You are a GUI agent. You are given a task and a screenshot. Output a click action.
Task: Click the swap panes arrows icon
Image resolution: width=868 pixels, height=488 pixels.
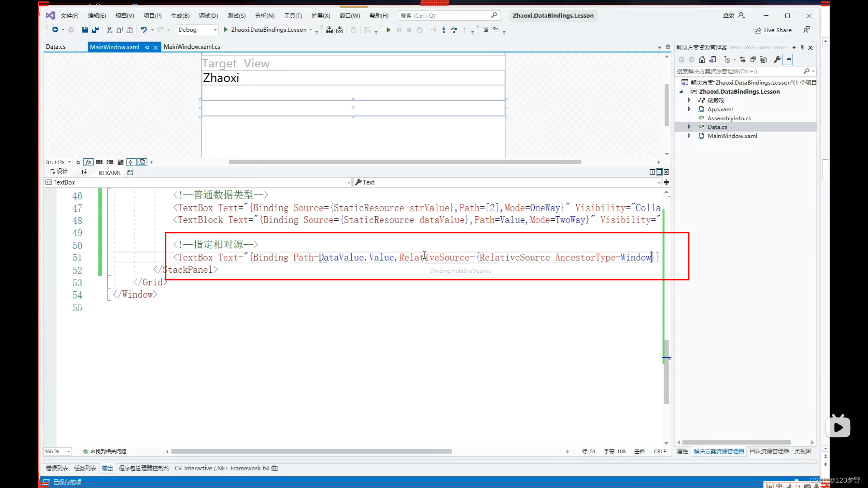pos(84,172)
